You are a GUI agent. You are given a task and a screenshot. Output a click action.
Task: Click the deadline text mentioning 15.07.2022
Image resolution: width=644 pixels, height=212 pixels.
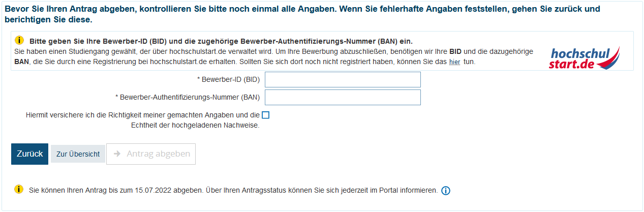233,190
